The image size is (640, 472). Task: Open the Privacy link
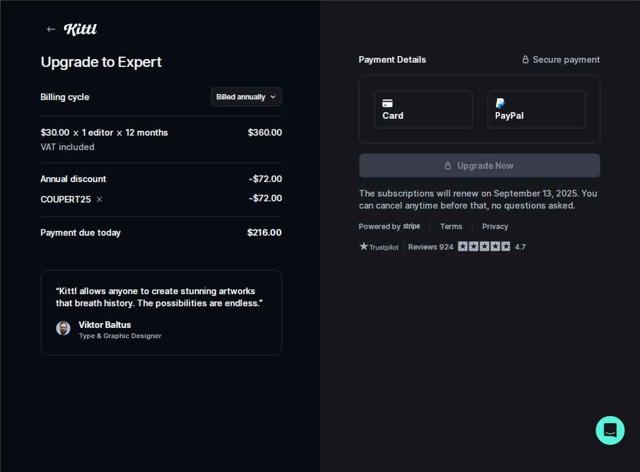coord(495,226)
